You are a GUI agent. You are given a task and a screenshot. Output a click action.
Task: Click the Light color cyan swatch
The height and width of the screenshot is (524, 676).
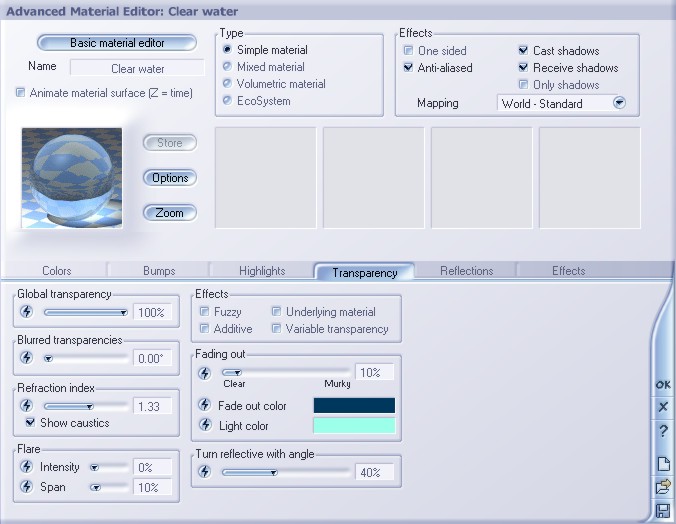click(x=354, y=426)
